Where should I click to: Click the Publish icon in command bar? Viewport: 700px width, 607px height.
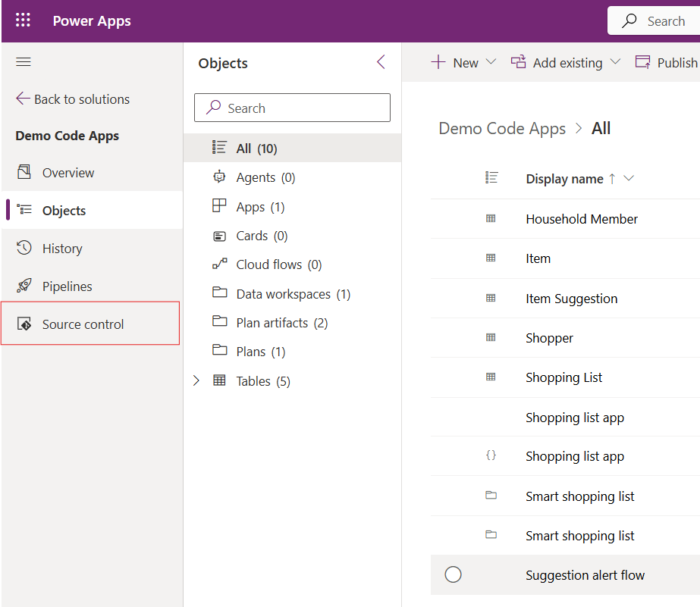(x=643, y=62)
